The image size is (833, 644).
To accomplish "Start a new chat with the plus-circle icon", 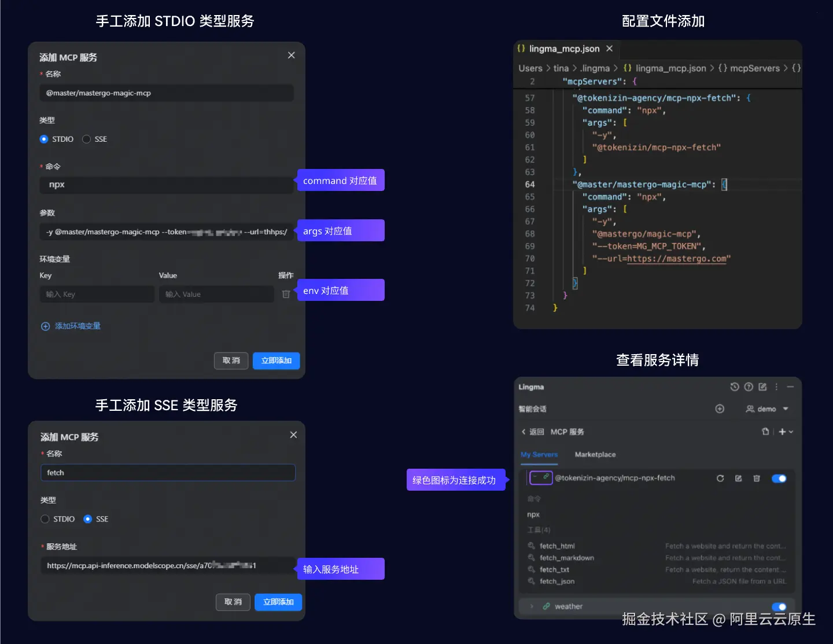I will (x=720, y=409).
